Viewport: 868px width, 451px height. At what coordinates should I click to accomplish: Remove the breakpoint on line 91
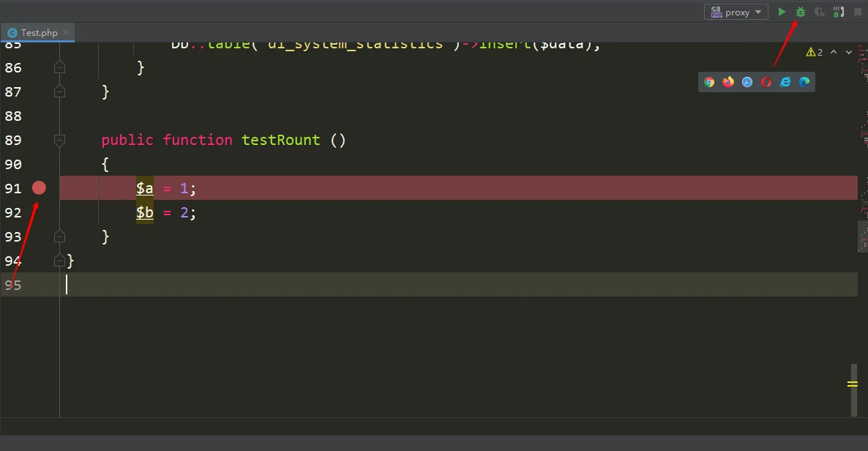pos(39,188)
